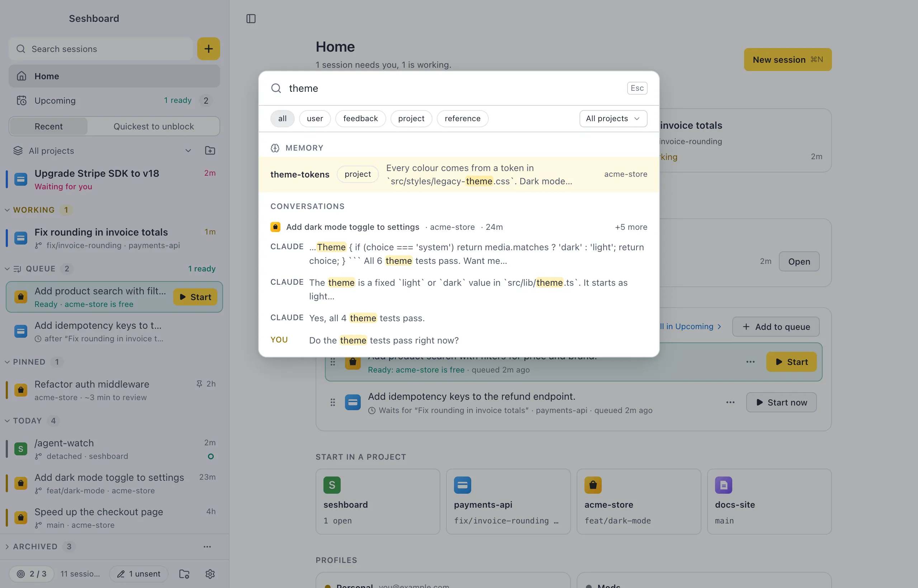Open the add-project folder icon

210,151
